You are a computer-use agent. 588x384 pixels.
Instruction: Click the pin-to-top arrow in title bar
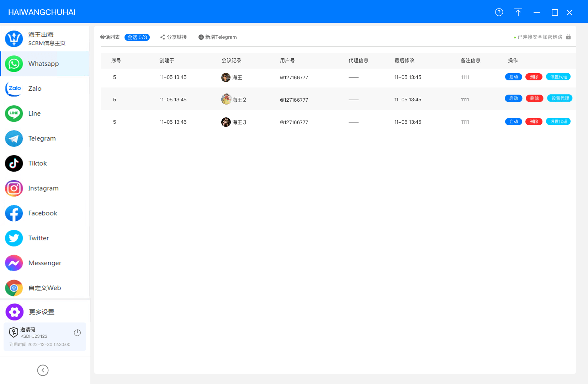(518, 12)
